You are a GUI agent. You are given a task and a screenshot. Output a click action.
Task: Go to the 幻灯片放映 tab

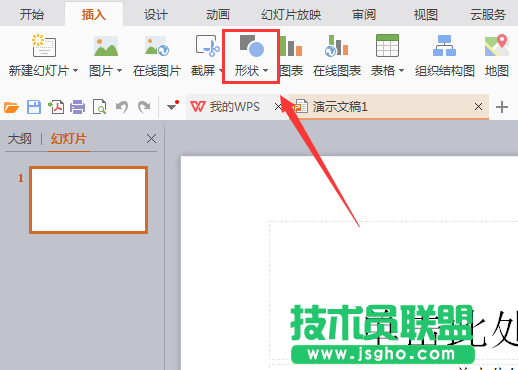click(291, 15)
